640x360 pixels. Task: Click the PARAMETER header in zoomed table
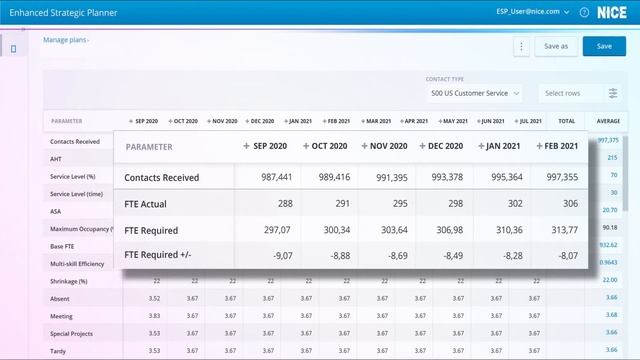[149, 147]
